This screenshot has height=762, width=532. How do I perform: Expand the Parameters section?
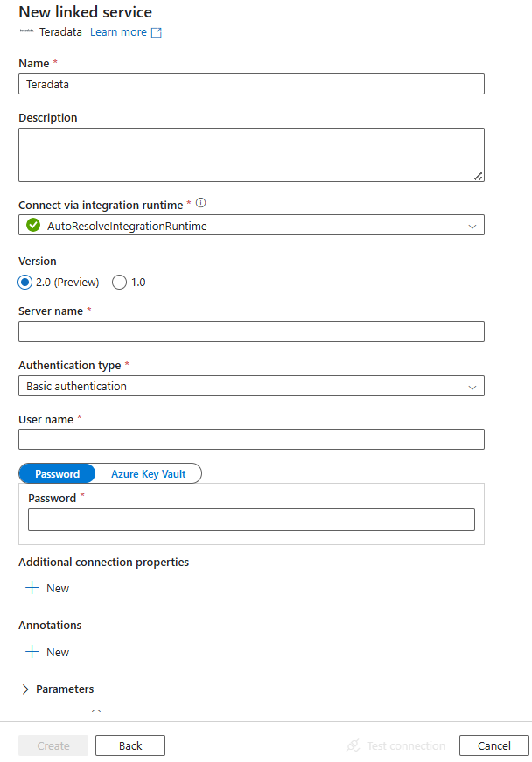tap(27, 689)
